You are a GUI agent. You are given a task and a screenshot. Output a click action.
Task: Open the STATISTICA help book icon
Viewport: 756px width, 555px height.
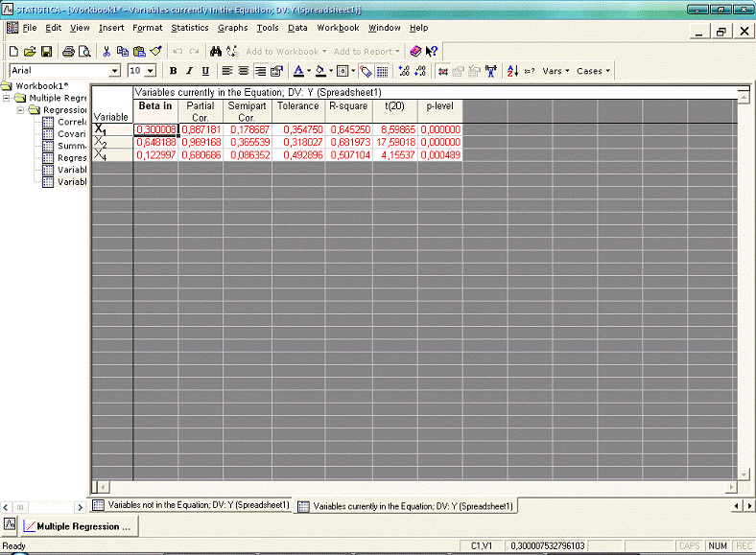pos(415,51)
